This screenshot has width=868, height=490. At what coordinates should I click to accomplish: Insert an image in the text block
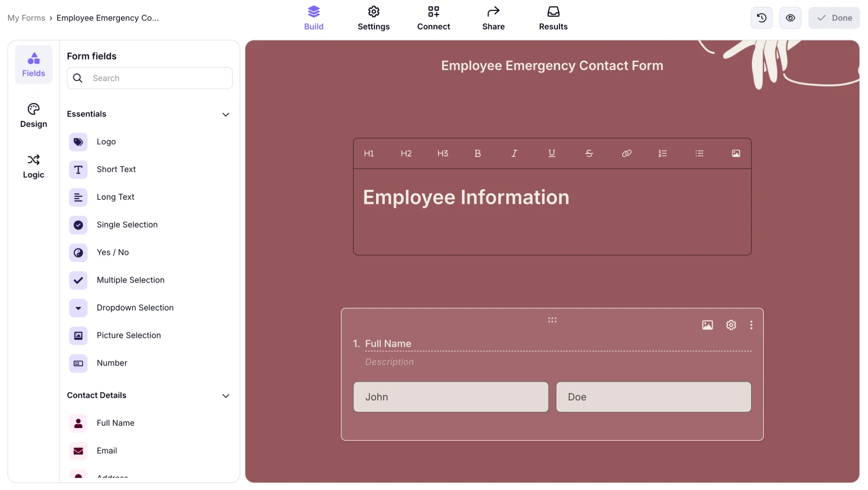[x=735, y=153]
